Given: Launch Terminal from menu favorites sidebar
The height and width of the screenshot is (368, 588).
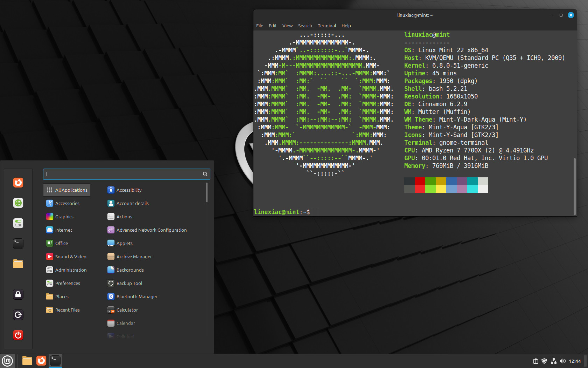Looking at the screenshot, I should (18, 244).
